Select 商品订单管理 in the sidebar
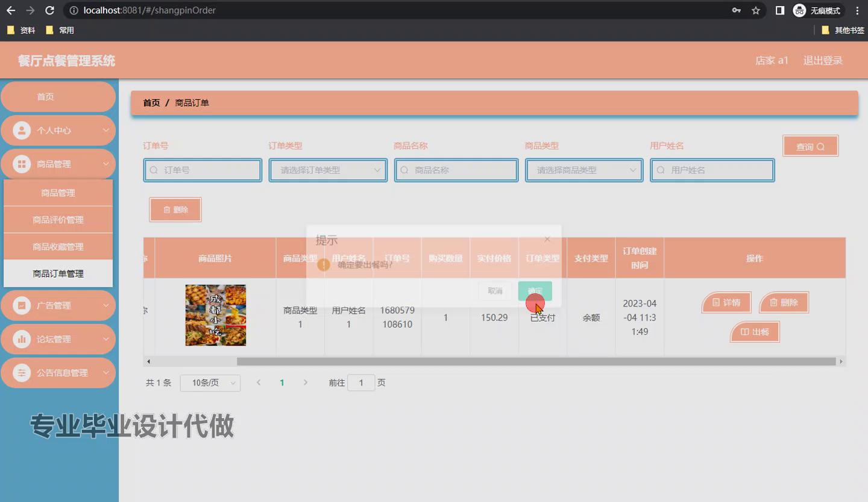This screenshot has height=502, width=868. tap(58, 273)
